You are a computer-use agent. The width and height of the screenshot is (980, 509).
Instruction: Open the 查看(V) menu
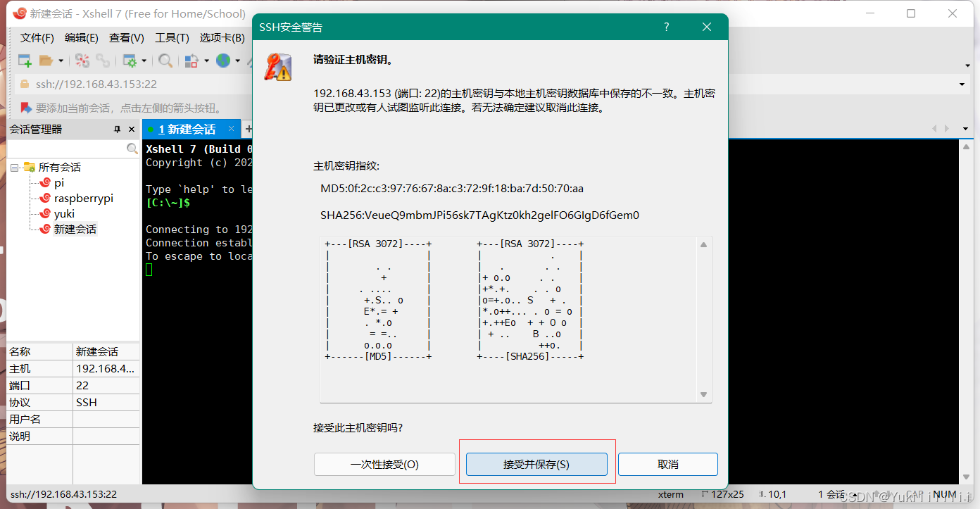[127, 38]
